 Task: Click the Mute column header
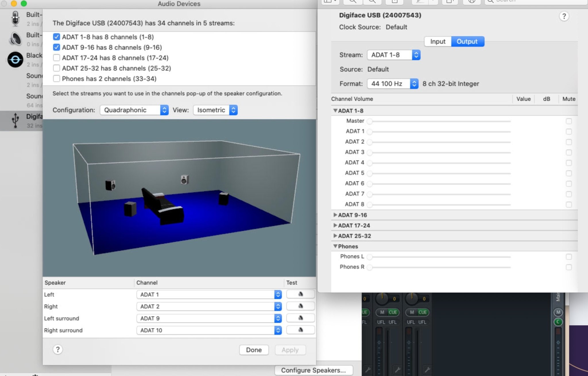coord(569,99)
